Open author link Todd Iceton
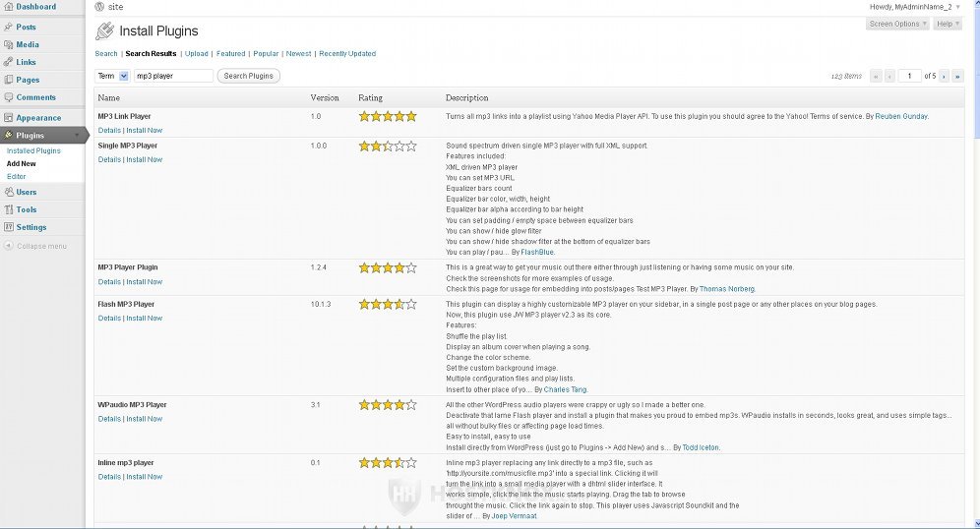 point(701,447)
